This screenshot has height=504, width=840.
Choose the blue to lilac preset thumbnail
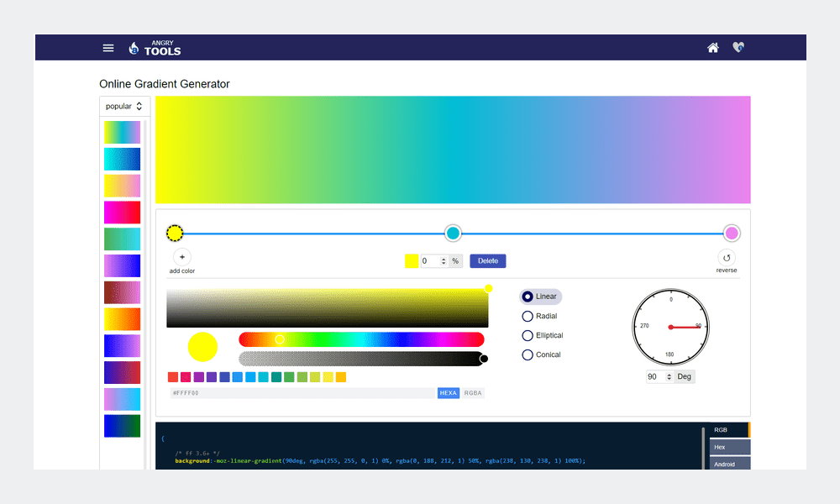point(122,346)
